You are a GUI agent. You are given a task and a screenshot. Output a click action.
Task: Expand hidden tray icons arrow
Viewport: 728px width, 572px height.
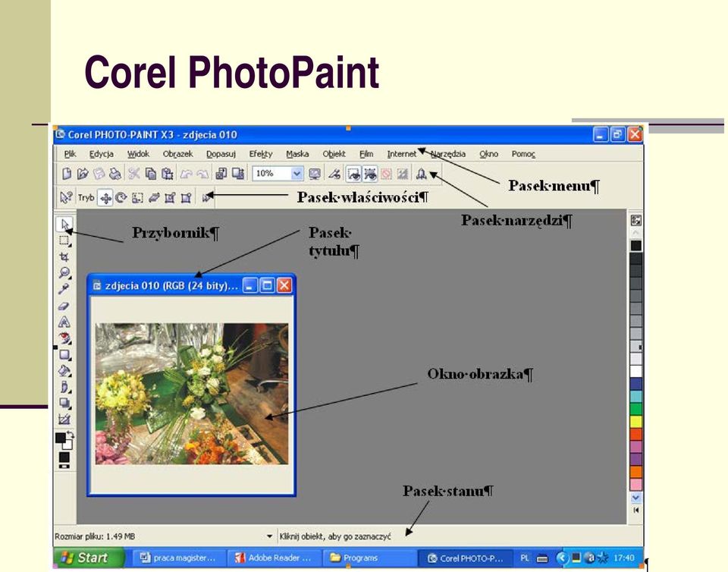tap(562, 558)
